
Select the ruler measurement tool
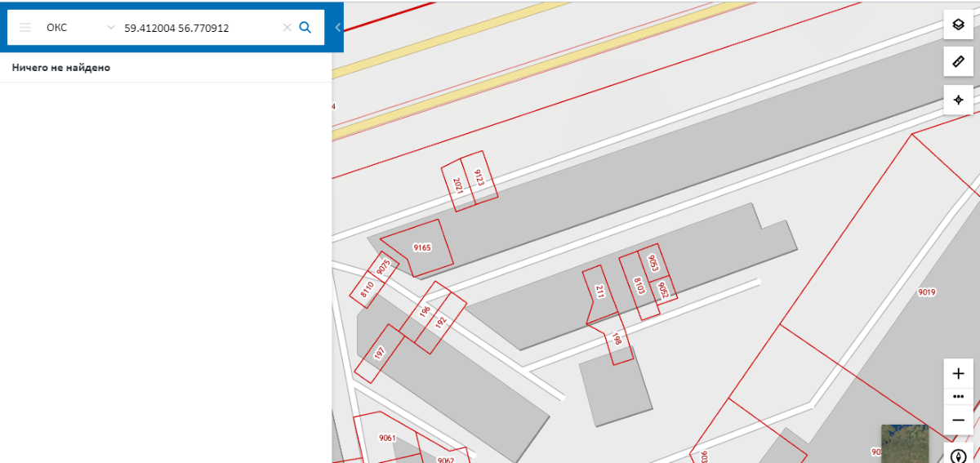tap(958, 62)
